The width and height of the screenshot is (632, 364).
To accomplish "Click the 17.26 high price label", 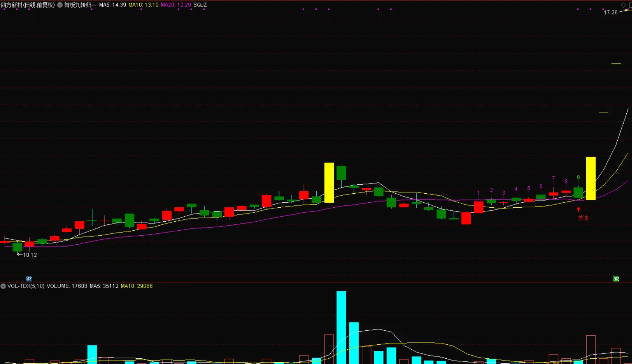I will coord(610,12).
